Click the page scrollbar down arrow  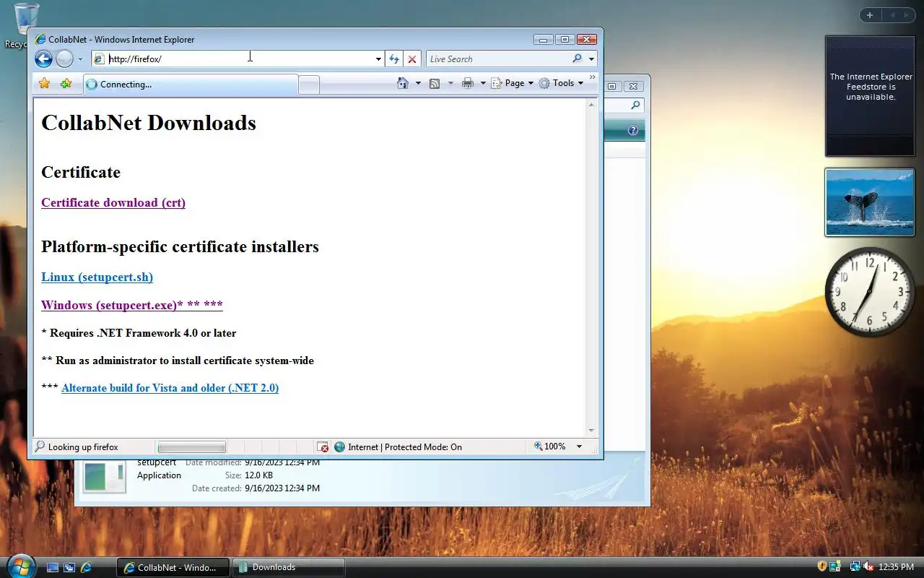click(x=592, y=431)
